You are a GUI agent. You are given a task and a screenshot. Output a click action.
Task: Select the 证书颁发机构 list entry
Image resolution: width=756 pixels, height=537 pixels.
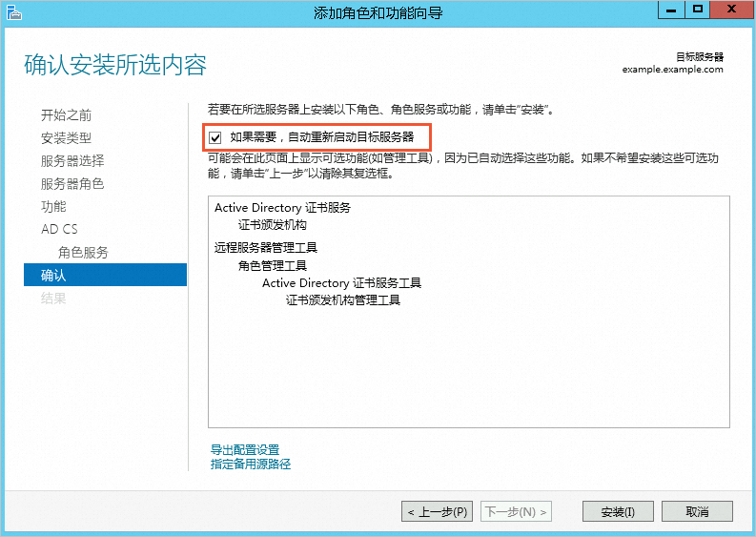273,225
